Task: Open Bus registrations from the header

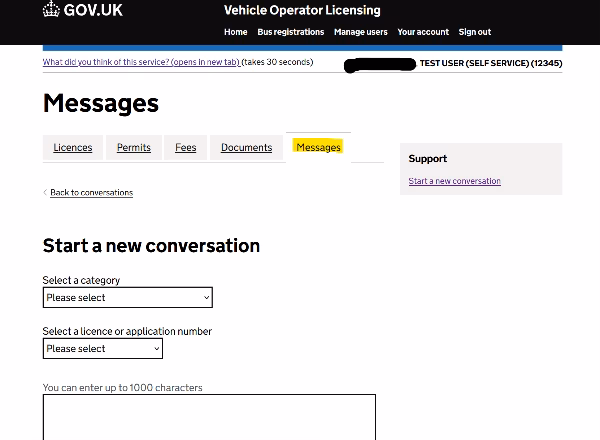Action: pyautogui.click(x=290, y=32)
